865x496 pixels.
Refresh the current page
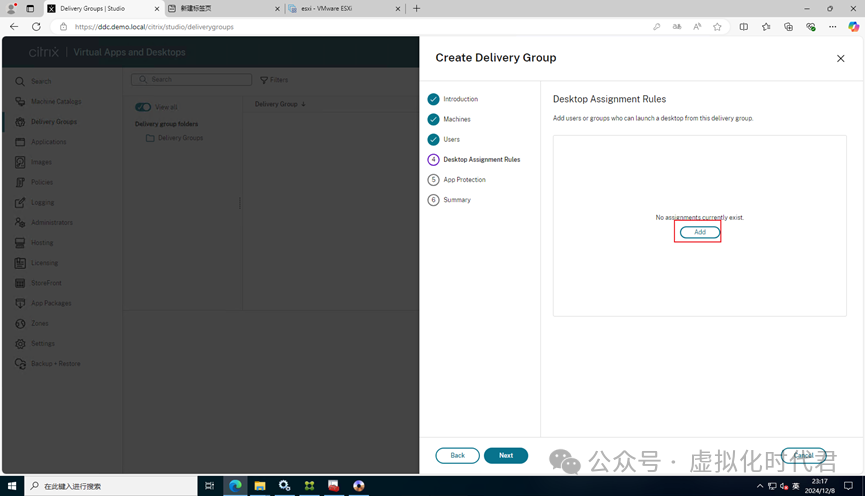(36, 26)
